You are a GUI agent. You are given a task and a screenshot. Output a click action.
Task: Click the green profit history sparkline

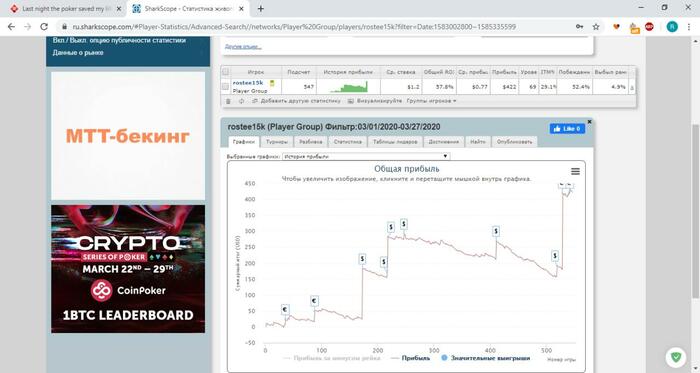coord(349,87)
